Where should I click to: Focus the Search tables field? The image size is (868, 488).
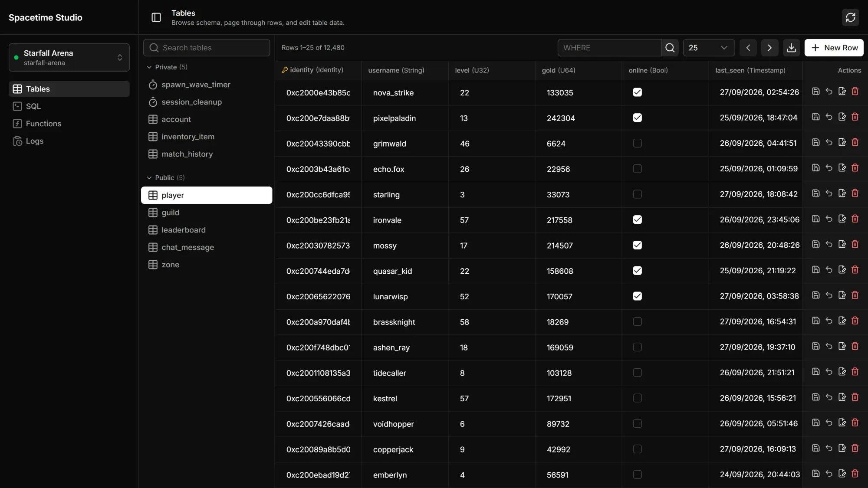click(x=207, y=48)
